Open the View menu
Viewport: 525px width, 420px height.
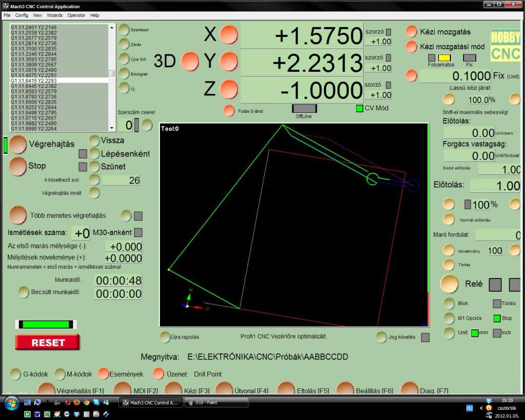point(37,15)
